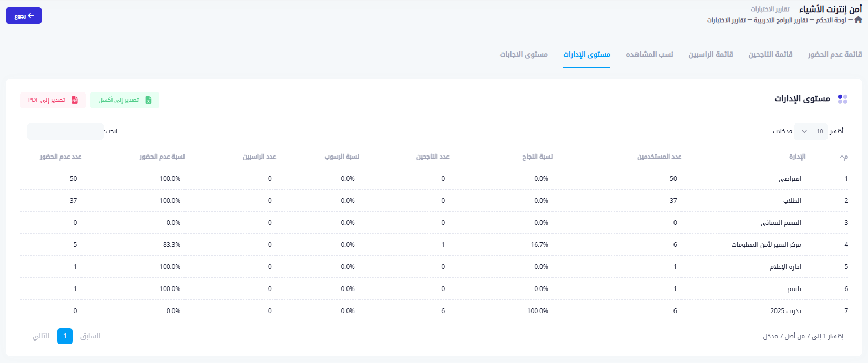Image resolution: width=868 pixels, height=363 pixels.
Task: Select the مستوى الإدارات tab
Action: (587, 55)
